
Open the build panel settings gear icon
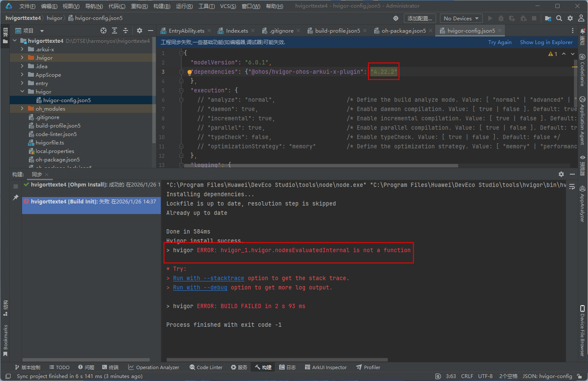click(x=561, y=174)
